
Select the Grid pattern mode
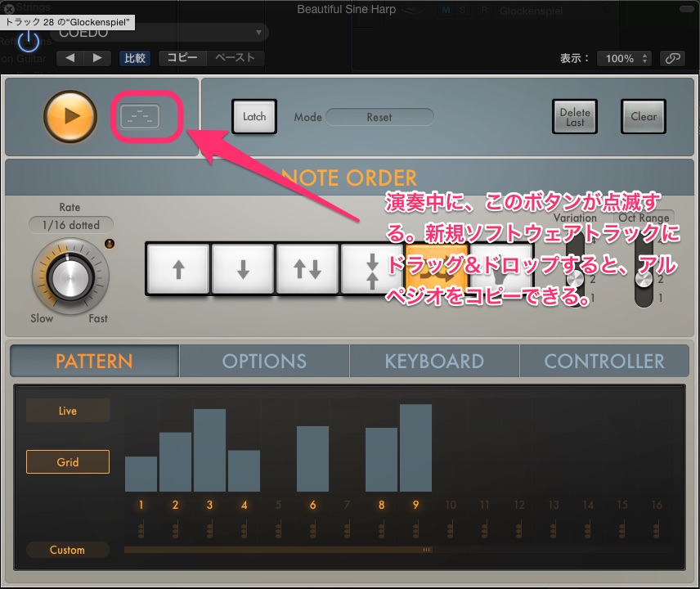point(67,461)
